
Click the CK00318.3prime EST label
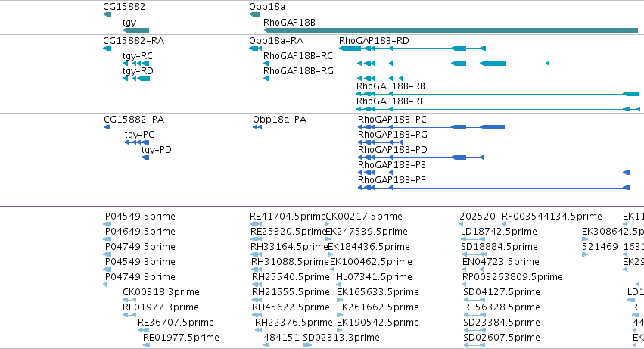point(161,293)
